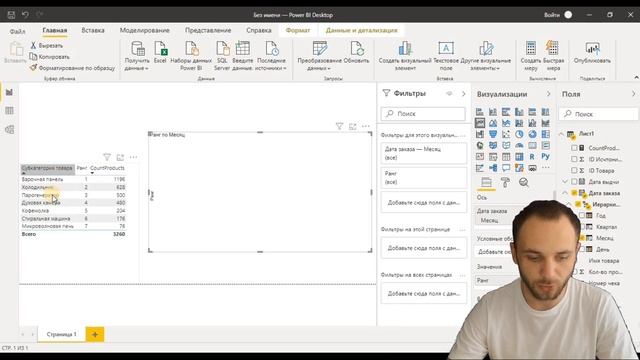This screenshot has height=360, width=640.
Task: Open the Справка ribbon tab
Action: 259,30
